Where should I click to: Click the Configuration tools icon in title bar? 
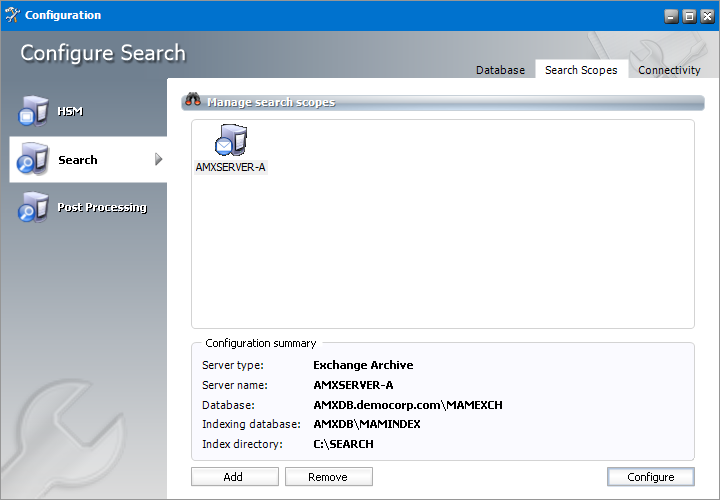[12, 15]
